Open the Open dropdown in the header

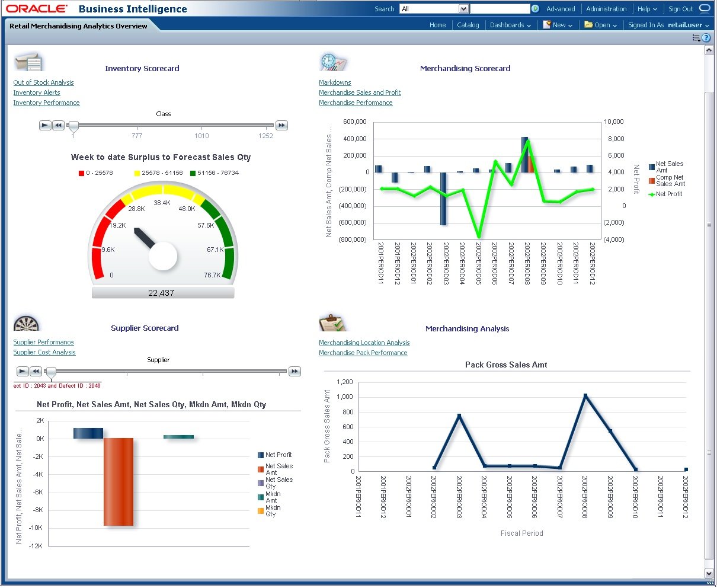(x=600, y=25)
